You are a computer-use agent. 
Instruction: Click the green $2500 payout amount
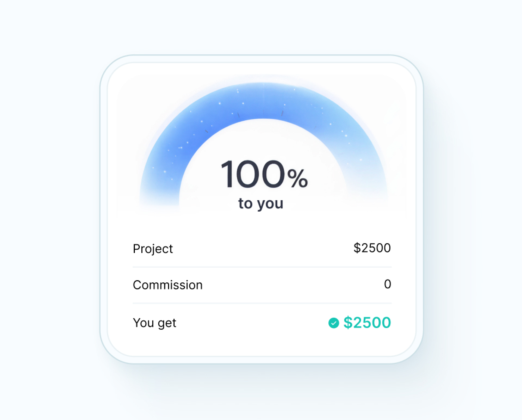[x=367, y=323]
